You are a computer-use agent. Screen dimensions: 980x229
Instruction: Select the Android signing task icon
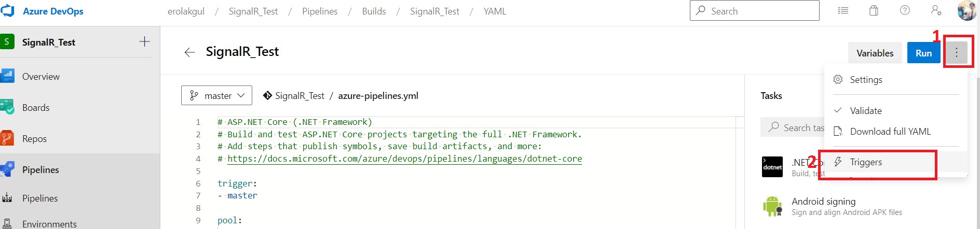click(x=772, y=206)
